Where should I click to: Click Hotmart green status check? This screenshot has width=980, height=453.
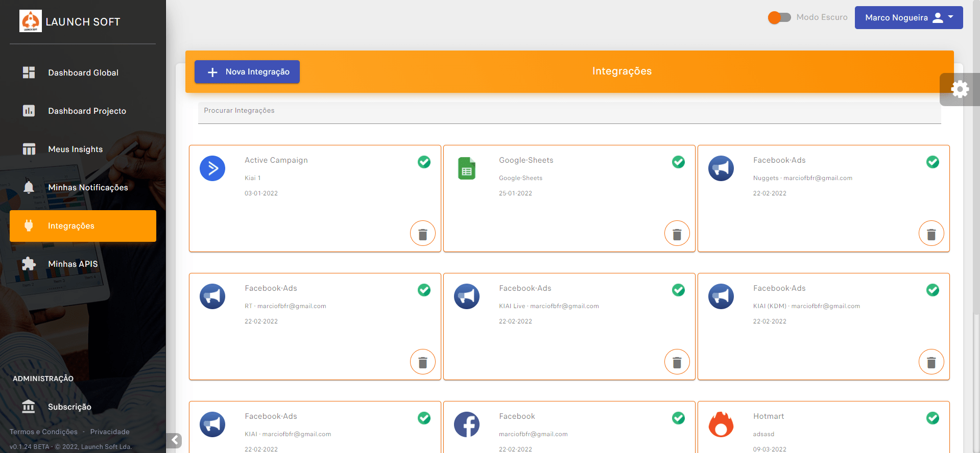pyautogui.click(x=933, y=418)
